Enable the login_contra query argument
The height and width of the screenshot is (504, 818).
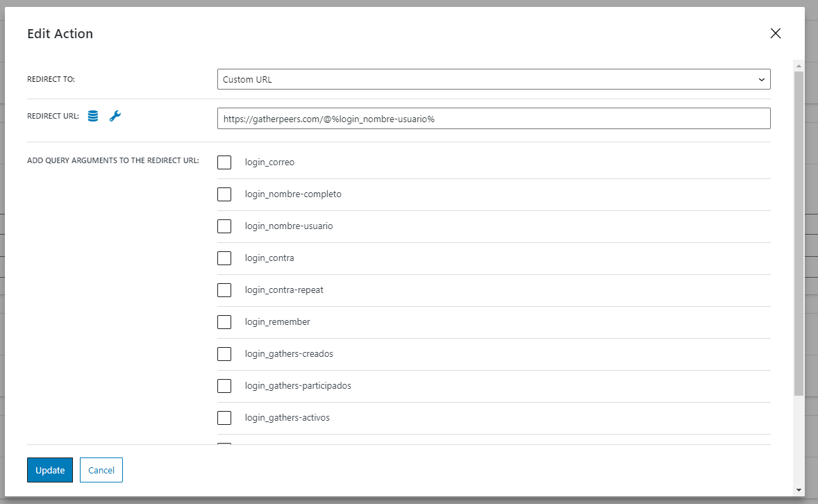224,258
